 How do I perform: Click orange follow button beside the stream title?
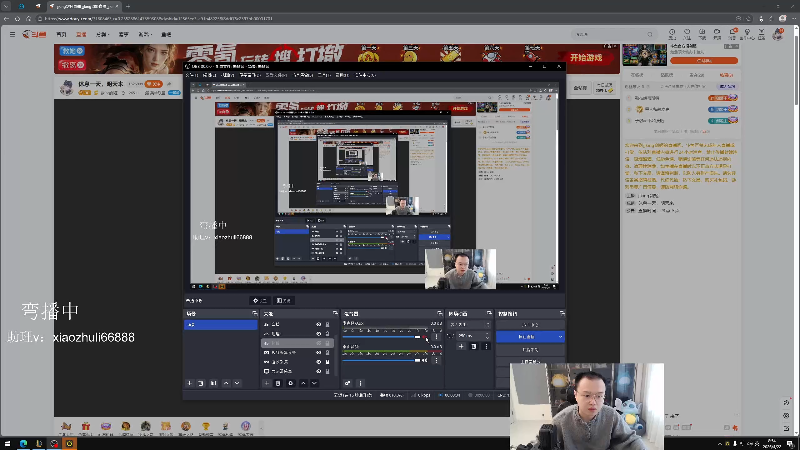(153, 84)
